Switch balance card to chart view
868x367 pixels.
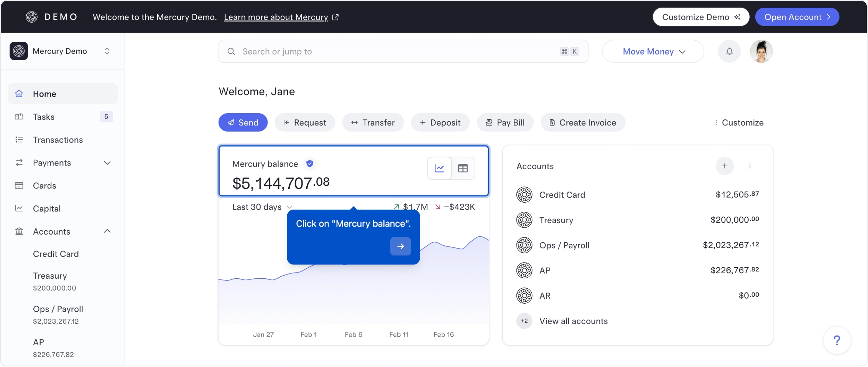[x=439, y=168]
